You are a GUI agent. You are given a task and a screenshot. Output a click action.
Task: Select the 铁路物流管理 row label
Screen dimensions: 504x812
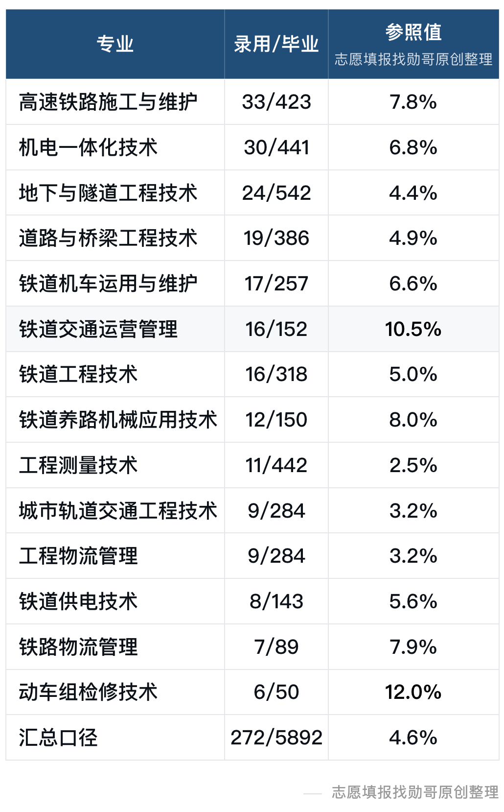pos(78,647)
